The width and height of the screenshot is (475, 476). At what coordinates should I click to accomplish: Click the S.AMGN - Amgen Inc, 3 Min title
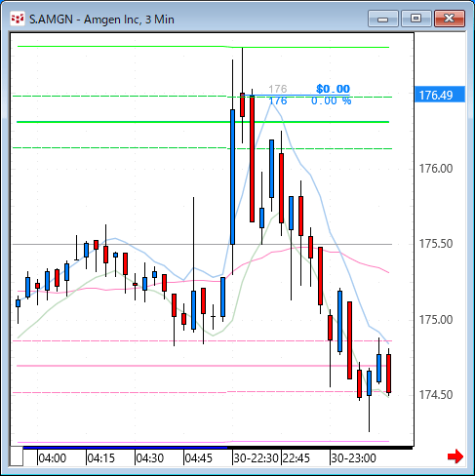point(101,20)
